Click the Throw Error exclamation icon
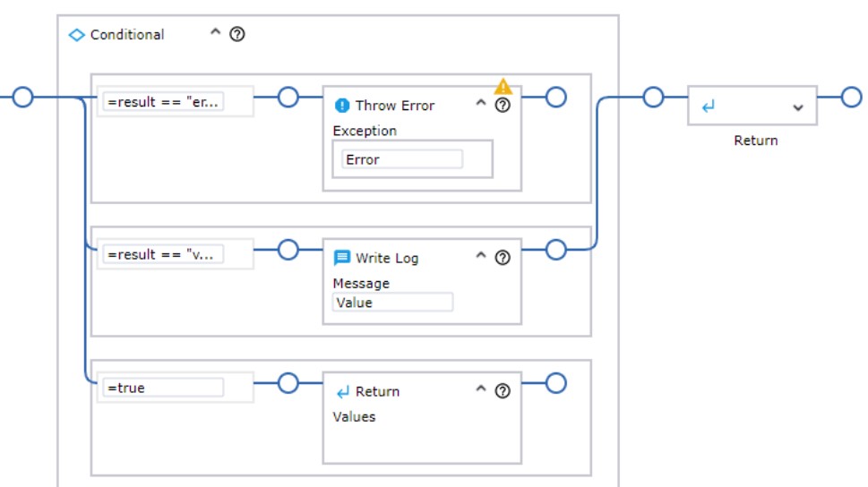 [x=342, y=106]
